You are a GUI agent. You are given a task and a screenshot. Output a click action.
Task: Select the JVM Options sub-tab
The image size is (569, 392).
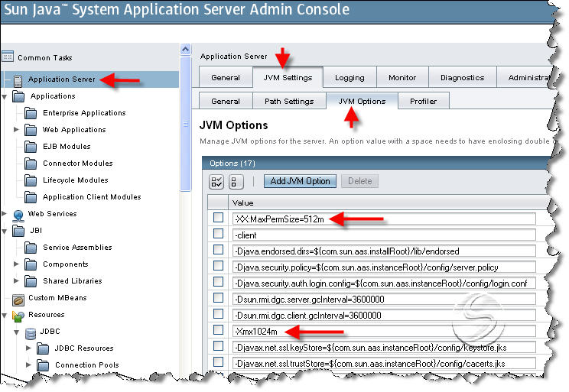(363, 101)
